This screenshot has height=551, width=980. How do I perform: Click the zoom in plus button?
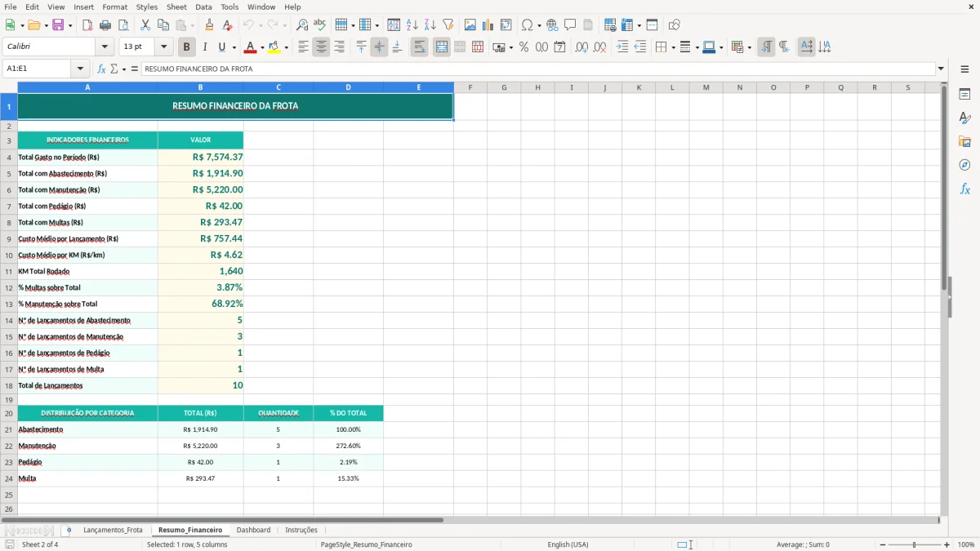(x=947, y=544)
